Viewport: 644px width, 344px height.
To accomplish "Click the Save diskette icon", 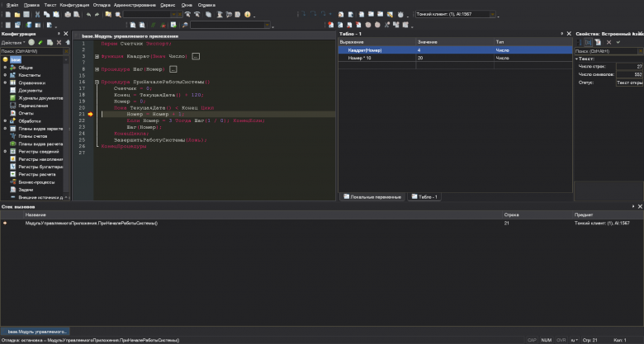I will click(26, 14).
